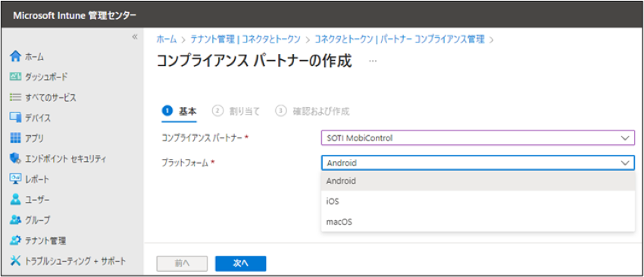
Task: Click the コンプライアンス パートナーの作成 page title
Action: click(x=255, y=61)
